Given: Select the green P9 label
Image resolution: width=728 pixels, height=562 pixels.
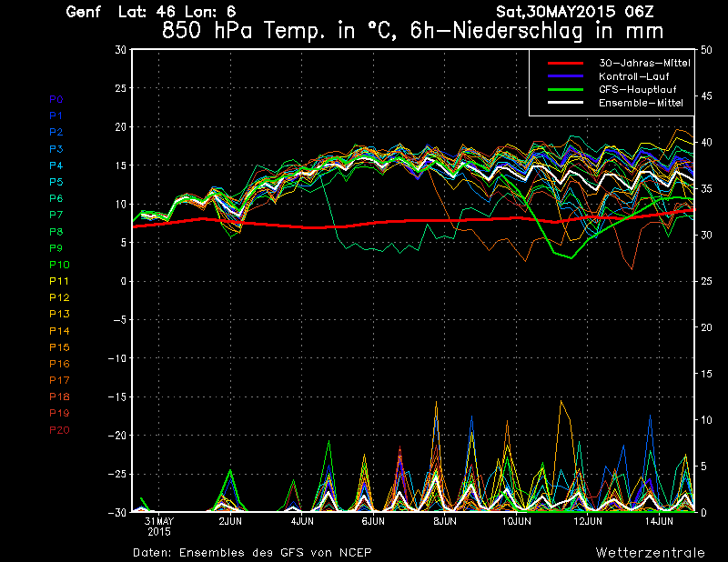Looking at the screenshot, I should point(56,248).
